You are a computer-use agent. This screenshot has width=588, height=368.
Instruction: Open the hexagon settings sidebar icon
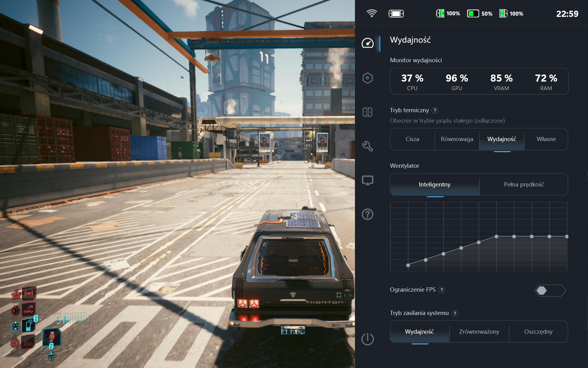pos(367,78)
